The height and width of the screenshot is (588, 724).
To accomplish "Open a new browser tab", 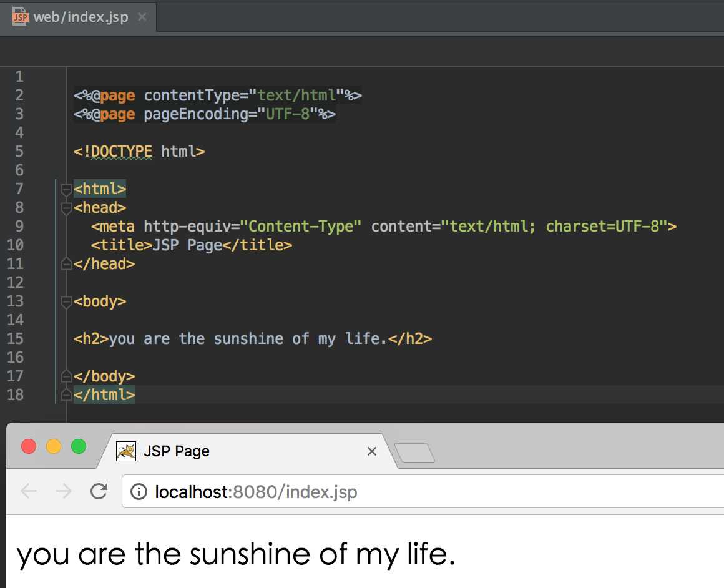I will (415, 453).
